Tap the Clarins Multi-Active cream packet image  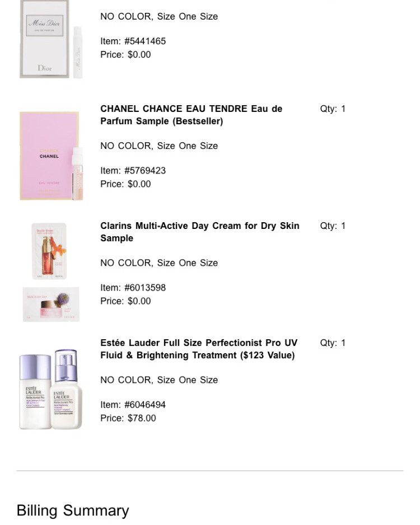point(51,304)
